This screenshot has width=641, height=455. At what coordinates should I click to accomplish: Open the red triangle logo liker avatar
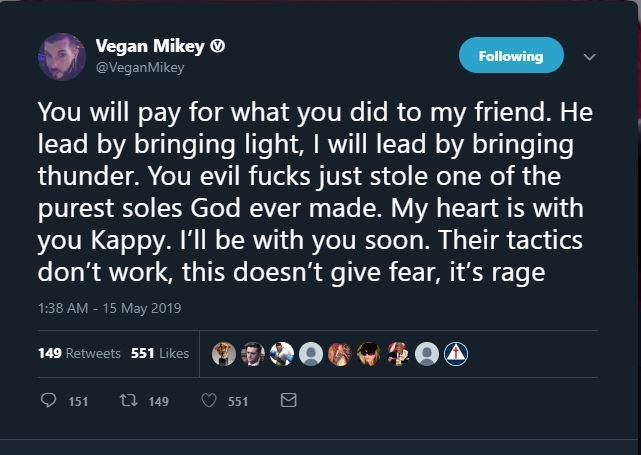[x=456, y=353]
